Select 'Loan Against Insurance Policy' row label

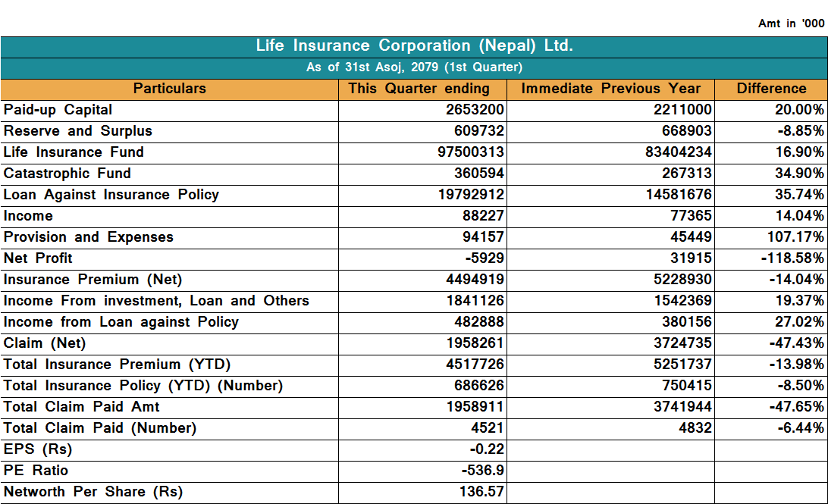point(111,195)
